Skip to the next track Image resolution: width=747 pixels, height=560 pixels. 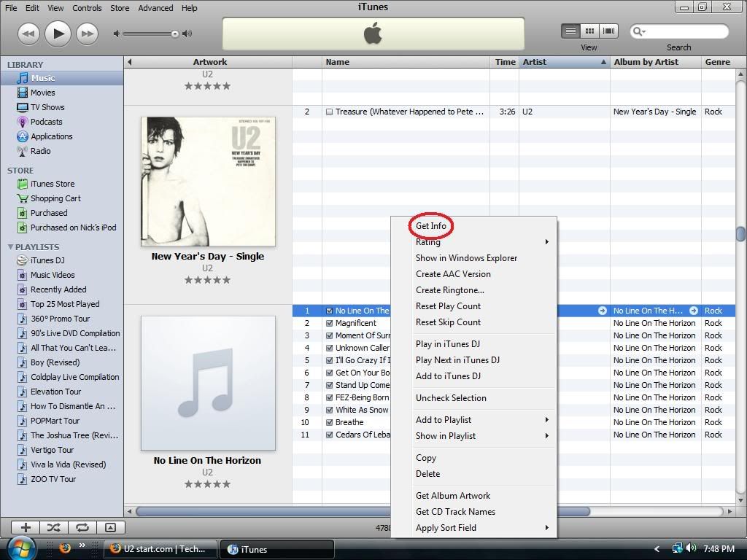[x=88, y=34]
